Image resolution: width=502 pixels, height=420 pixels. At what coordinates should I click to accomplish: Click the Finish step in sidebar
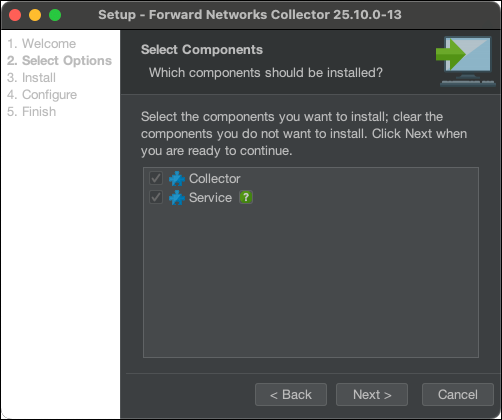tap(31, 112)
